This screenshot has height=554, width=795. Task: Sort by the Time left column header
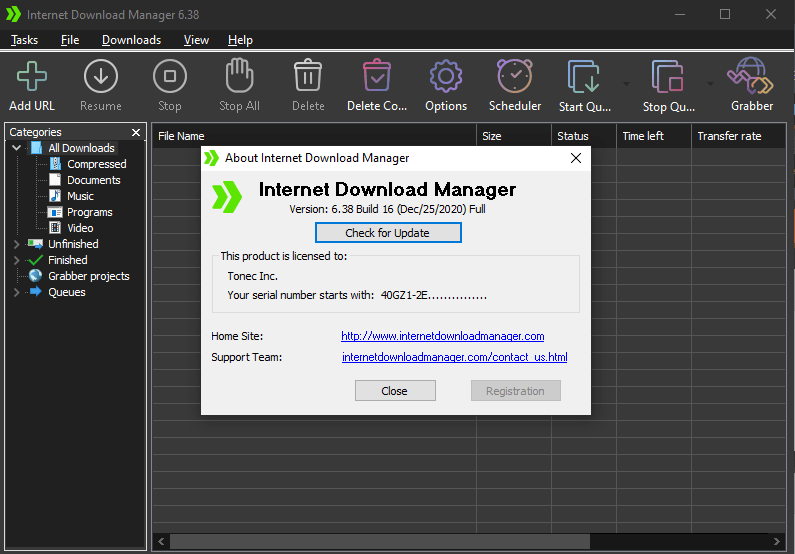pyautogui.click(x=654, y=136)
